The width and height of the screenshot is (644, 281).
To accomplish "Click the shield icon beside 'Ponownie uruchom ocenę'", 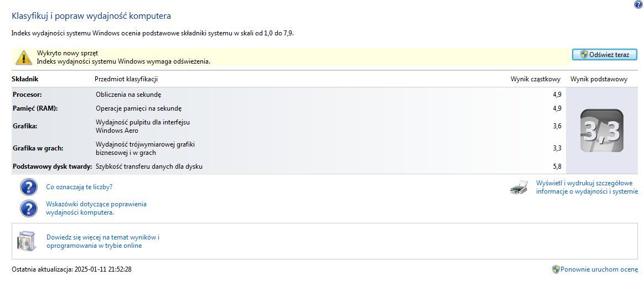I will (x=555, y=269).
